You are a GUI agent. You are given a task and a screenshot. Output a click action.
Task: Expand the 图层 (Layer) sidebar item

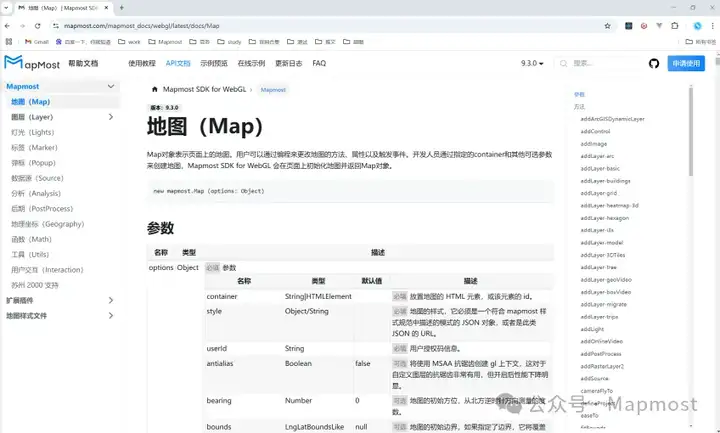[x=111, y=117]
